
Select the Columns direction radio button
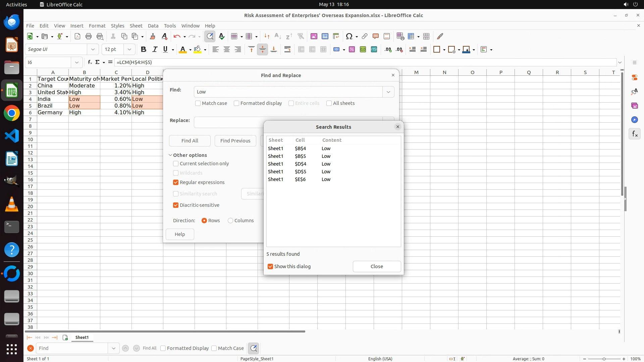pos(230,221)
